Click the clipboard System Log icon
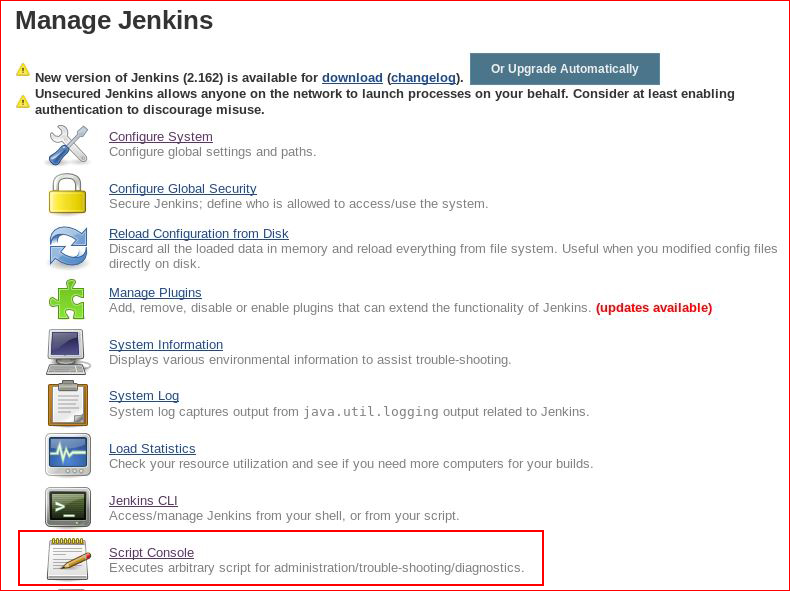This screenshot has height=591, width=790. [68, 404]
